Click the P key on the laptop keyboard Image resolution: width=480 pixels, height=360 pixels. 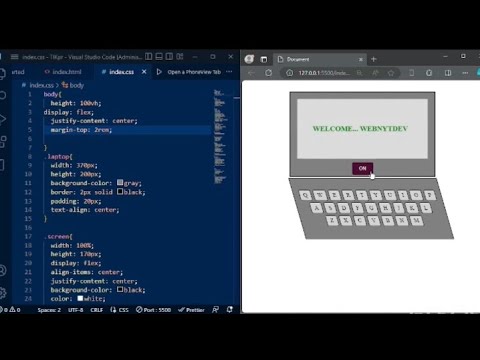[x=429, y=195]
